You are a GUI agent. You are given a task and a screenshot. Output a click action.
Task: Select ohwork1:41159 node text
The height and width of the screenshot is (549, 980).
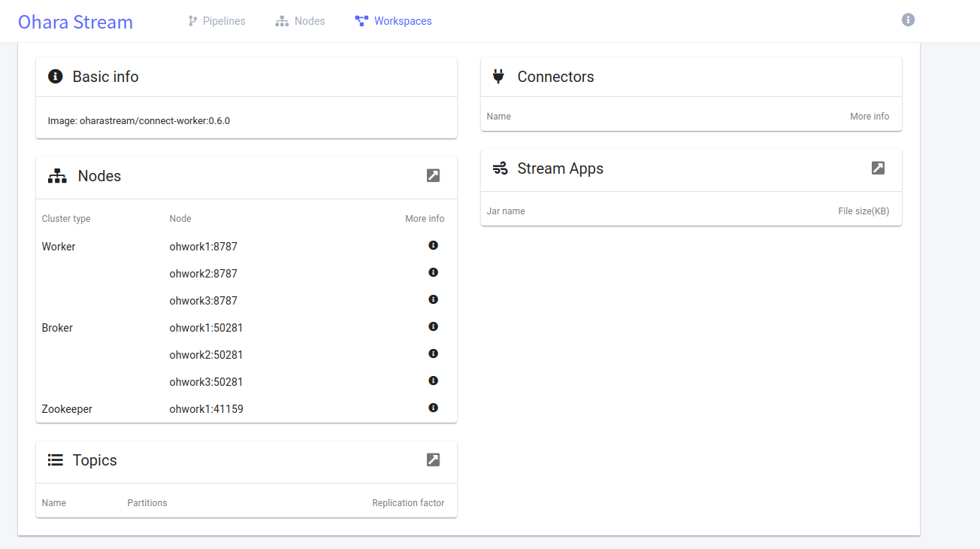(x=207, y=409)
